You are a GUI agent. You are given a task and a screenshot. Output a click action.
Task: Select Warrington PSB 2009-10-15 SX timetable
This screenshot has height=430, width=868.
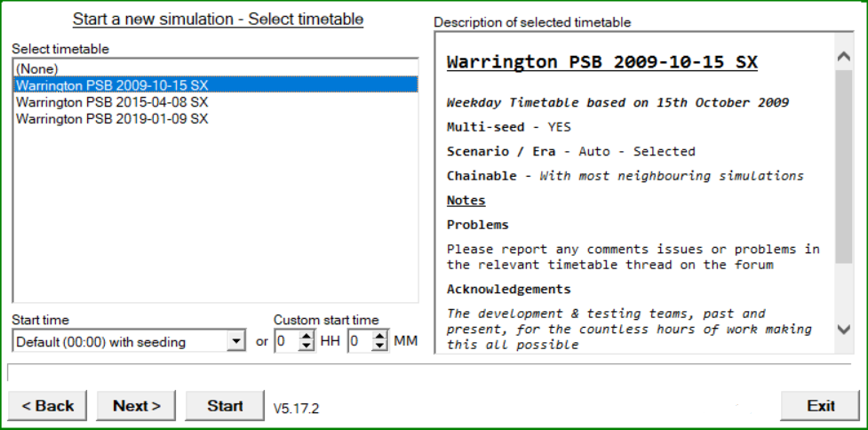click(x=215, y=84)
